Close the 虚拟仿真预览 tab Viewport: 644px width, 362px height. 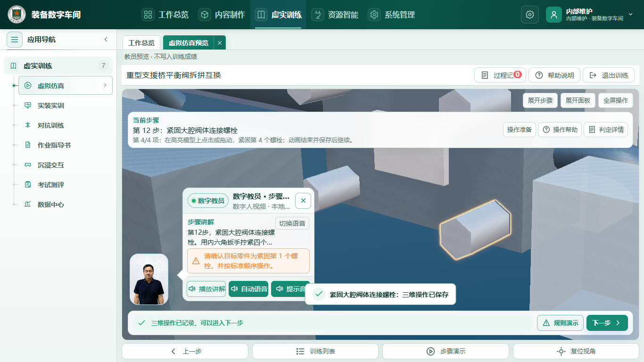point(220,43)
